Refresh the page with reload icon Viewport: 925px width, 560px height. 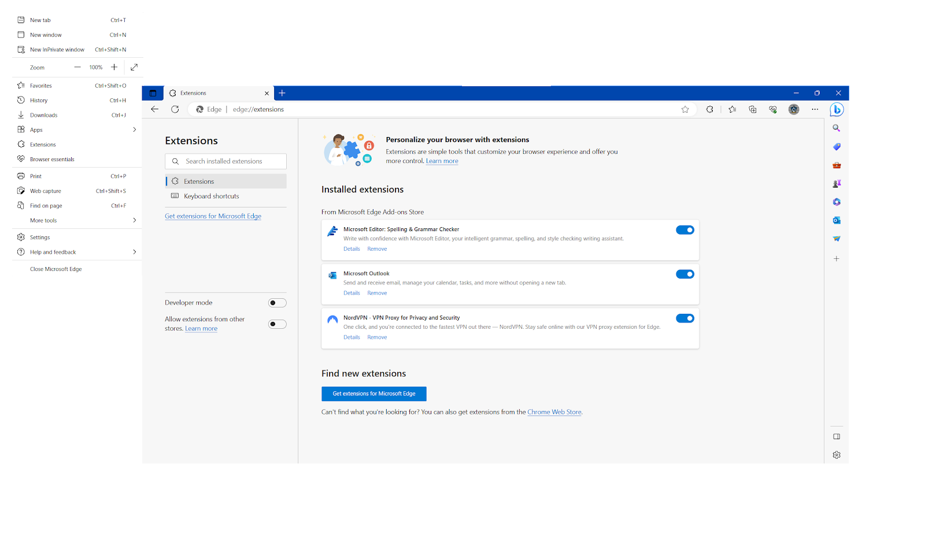tap(175, 109)
